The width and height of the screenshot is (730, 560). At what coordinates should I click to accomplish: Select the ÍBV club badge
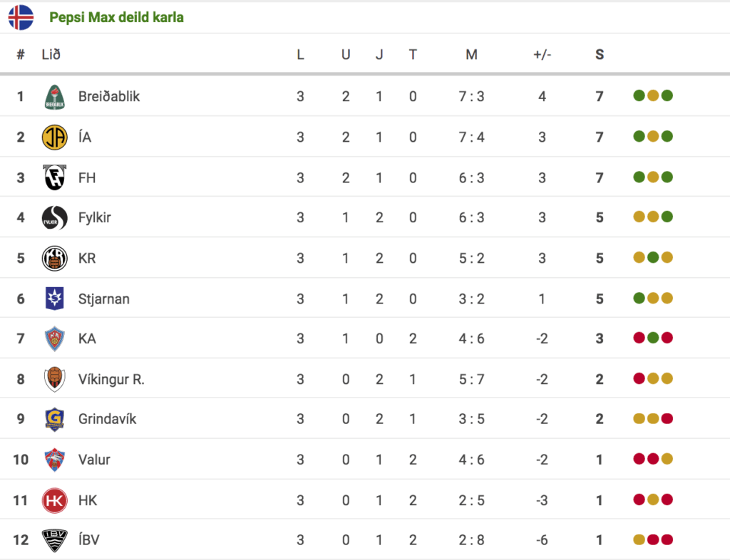pyautogui.click(x=54, y=540)
